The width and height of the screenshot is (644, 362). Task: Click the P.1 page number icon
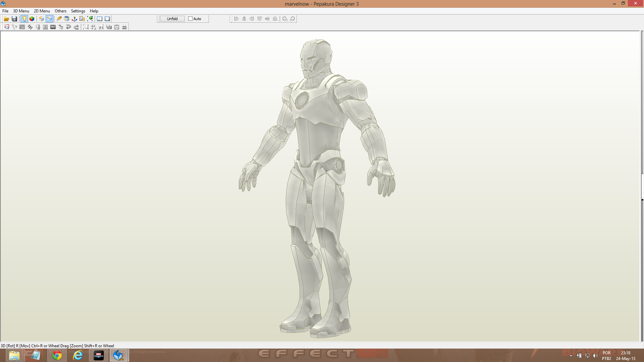(x=101, y=27)
